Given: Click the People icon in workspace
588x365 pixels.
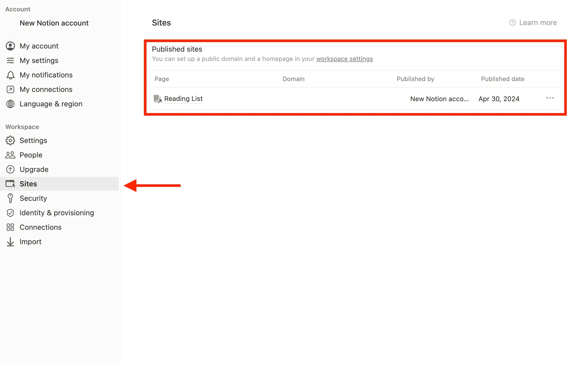Looking at the screenshot, I should click(x=11, y=155).
